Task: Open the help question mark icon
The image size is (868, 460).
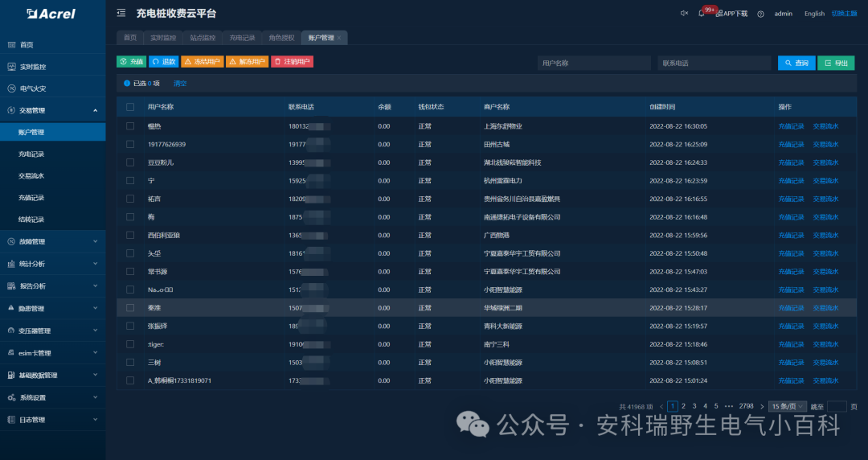Action: point(760,14)
